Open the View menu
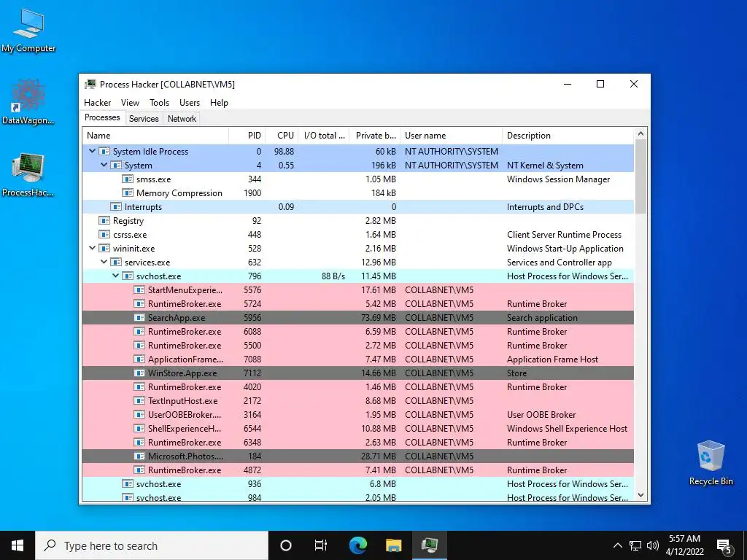Screen dimensions: 747x560 tap(130, 102)
